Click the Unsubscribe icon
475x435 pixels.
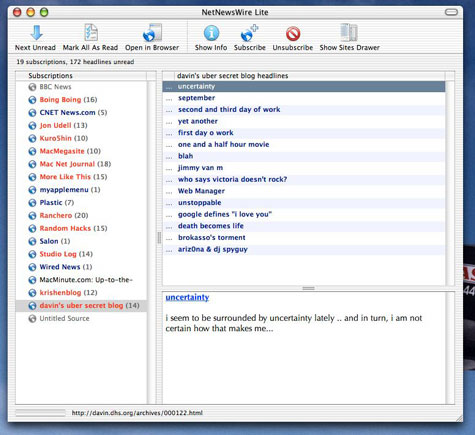pos(293,34)
